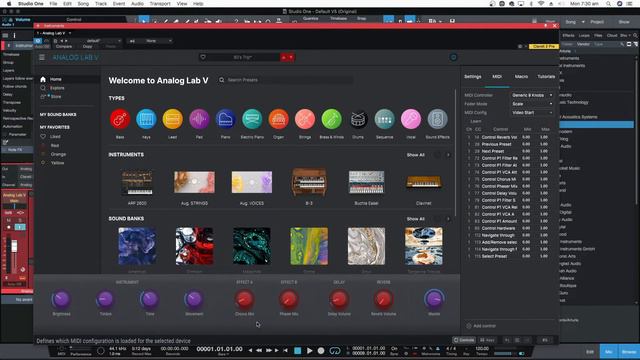Select the Piano type icon
Viewport: 640px width, 360px height.
coord(226,119)
